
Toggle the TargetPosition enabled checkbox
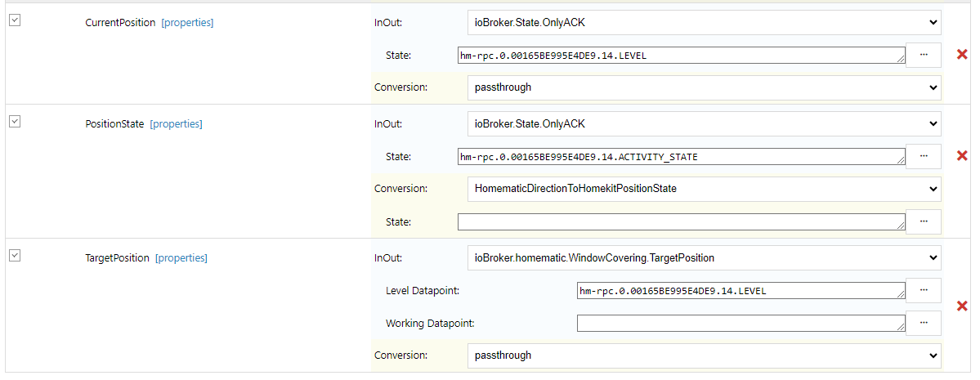click(14, 256)
